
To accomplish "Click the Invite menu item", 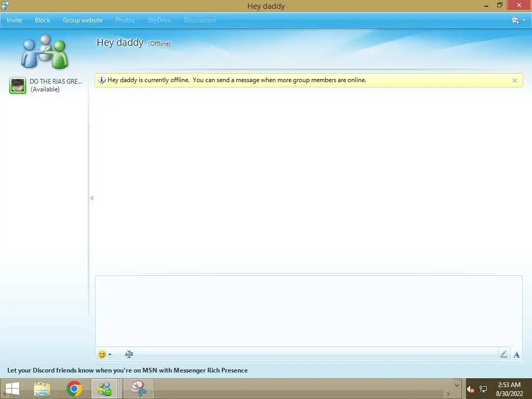I will coord(14,20).
